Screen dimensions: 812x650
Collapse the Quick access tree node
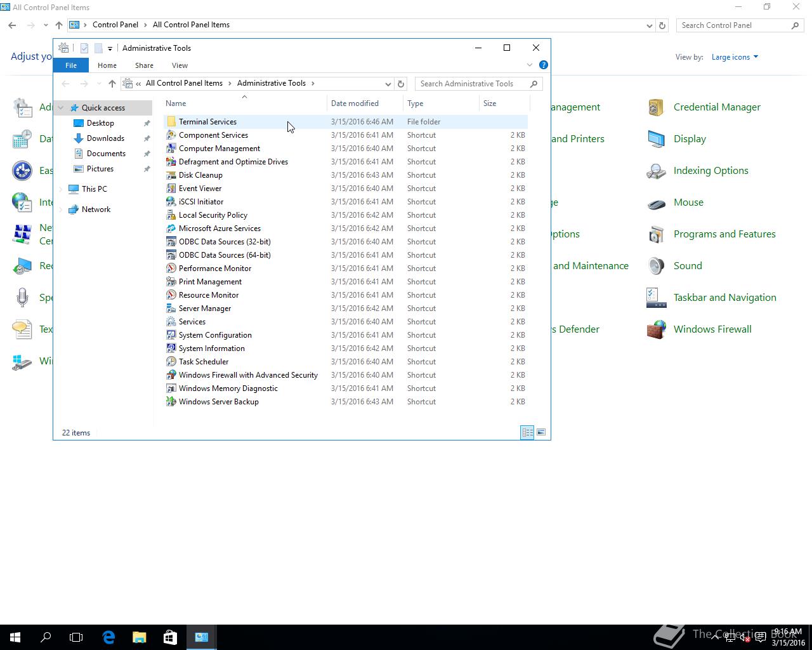(61, 108)
